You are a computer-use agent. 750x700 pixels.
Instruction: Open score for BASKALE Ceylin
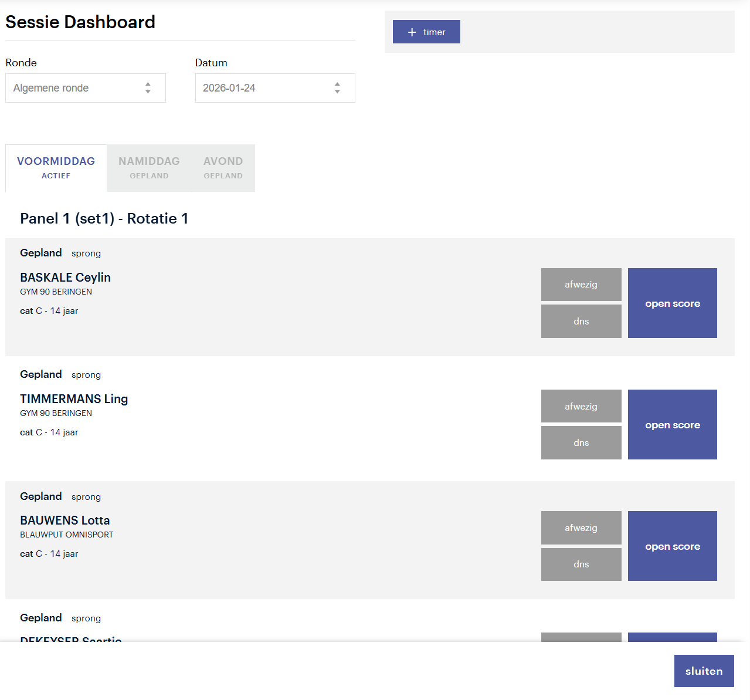672,303
